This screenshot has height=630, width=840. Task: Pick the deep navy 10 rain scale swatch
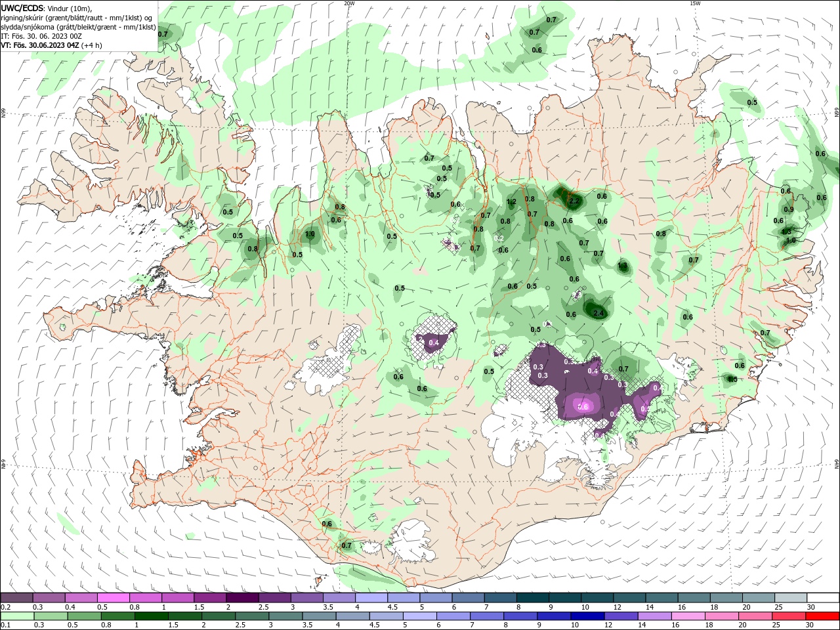click(x=587, y=616)
